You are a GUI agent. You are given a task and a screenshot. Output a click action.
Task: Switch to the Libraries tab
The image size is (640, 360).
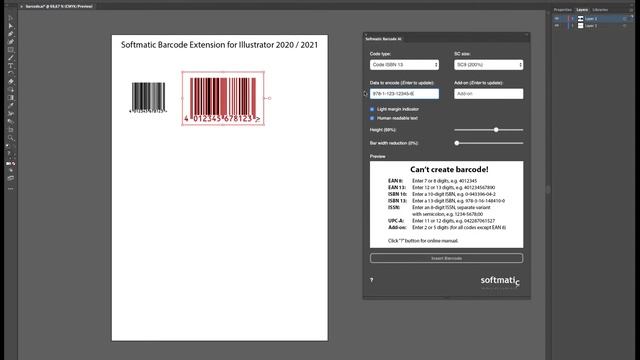click(x=600, y=10)
